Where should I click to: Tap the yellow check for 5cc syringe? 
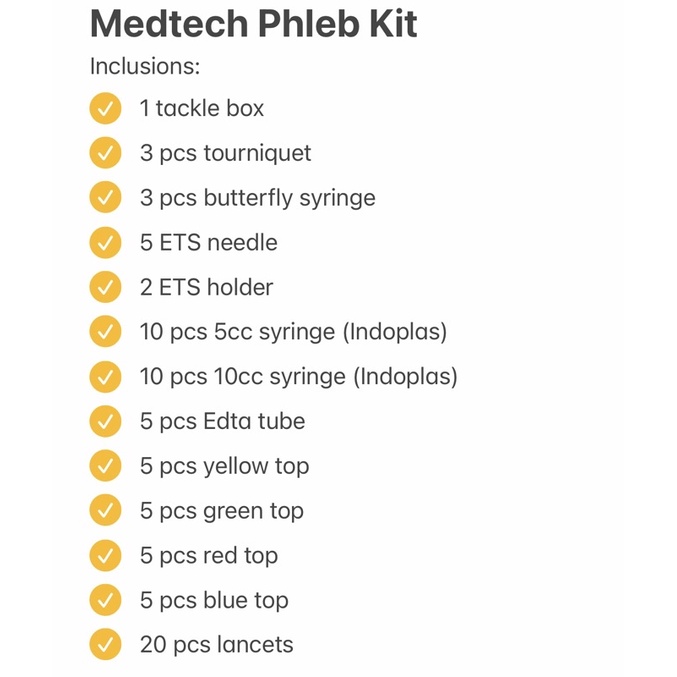(x=105, y=332)
